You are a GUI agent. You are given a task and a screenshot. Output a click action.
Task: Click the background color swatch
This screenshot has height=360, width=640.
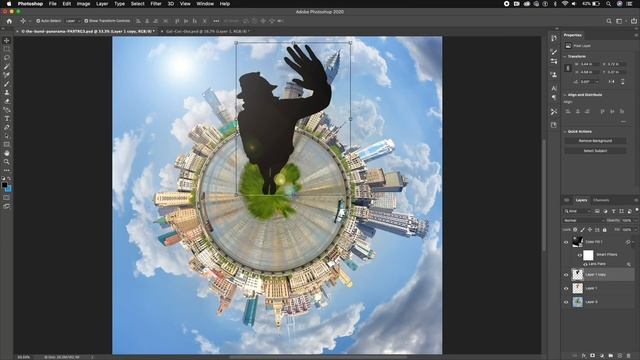click(9, 189)
